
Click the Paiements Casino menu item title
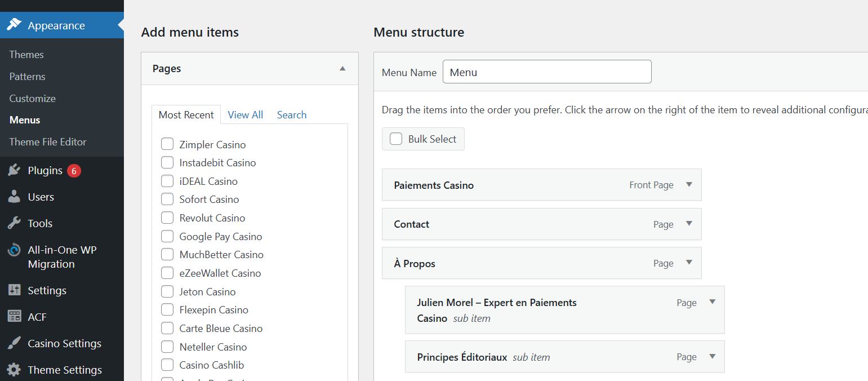click(x=434, y=185)
